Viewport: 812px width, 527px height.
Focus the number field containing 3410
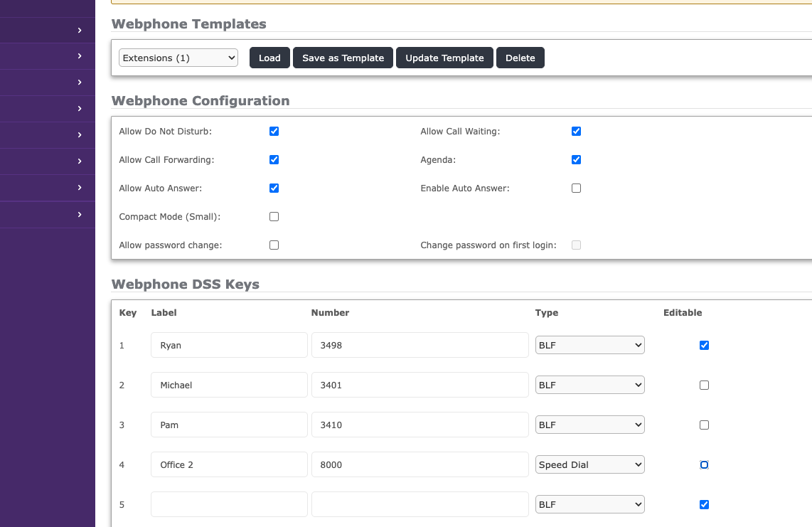420,425
